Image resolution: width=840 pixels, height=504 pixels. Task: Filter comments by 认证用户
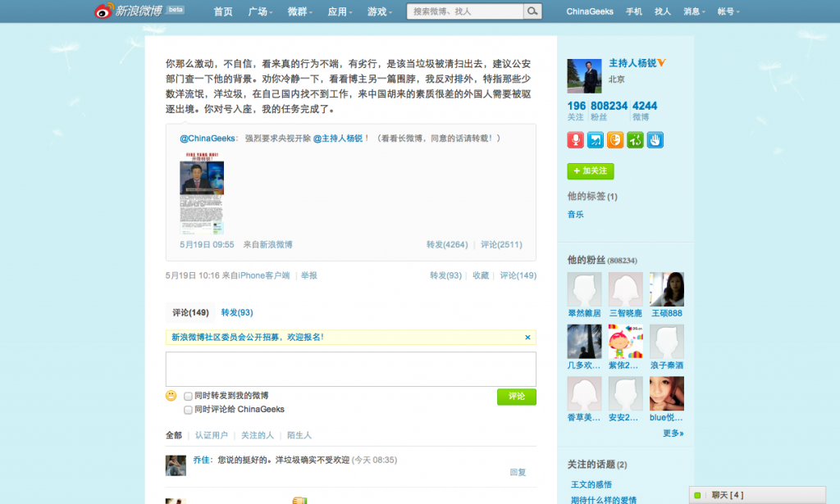pyautogui.click(x=211, y=435)
